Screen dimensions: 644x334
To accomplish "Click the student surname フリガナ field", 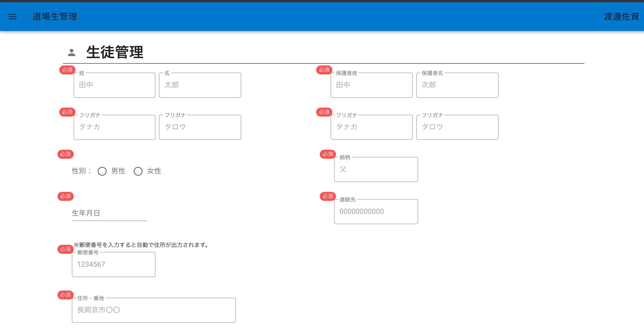I will coord(114,127).
